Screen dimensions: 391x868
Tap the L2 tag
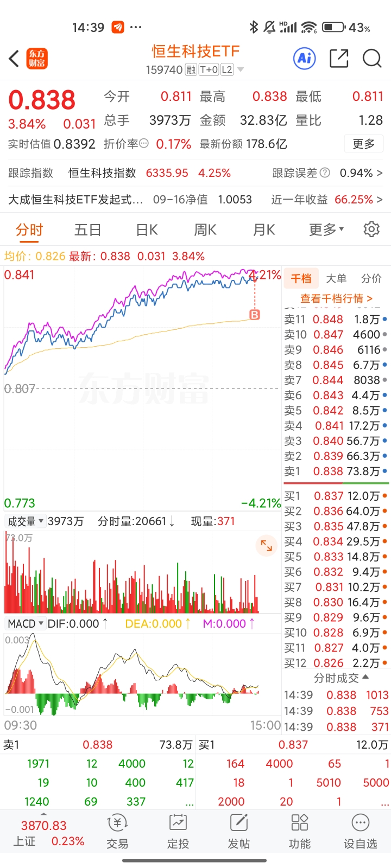pos(226,69)
